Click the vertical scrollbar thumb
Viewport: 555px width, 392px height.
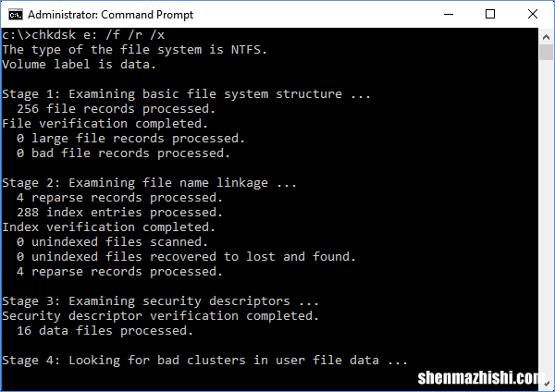tap(546, 53)
